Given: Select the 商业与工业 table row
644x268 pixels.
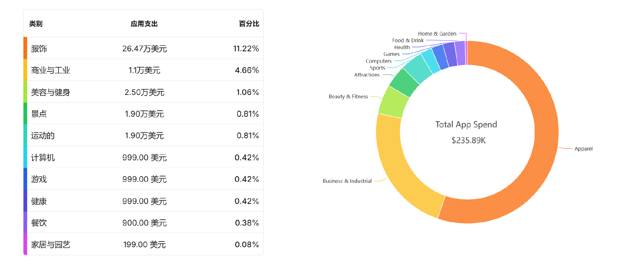Looking at the screenshot, I should click(144, 70).
